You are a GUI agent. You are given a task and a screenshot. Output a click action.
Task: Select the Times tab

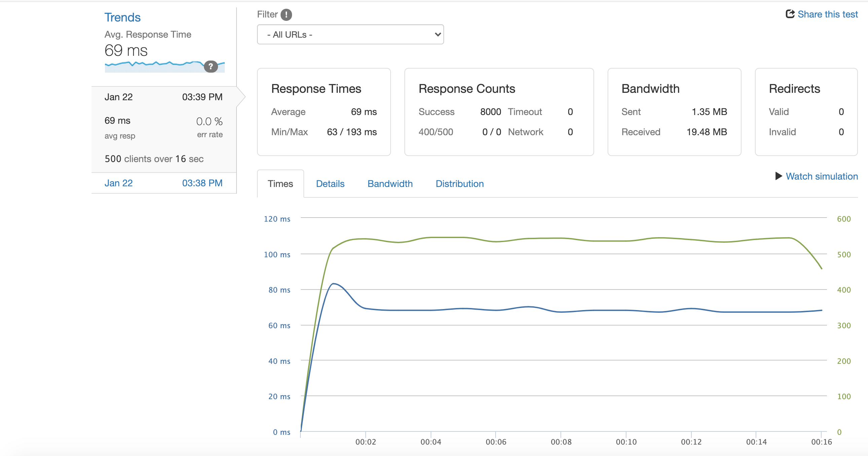[x=280, y=184]
